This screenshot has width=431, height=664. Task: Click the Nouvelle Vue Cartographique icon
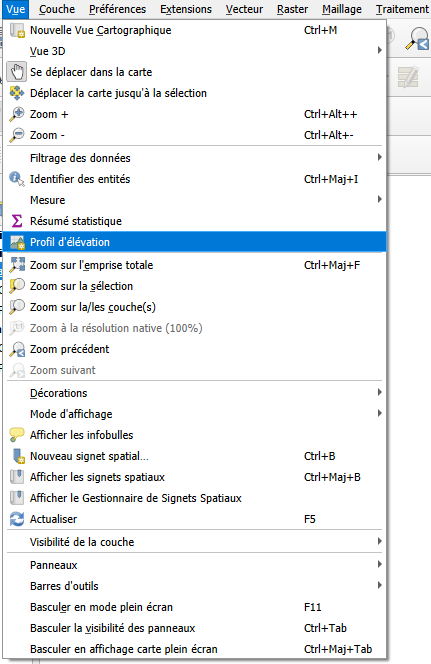(17, 30)
